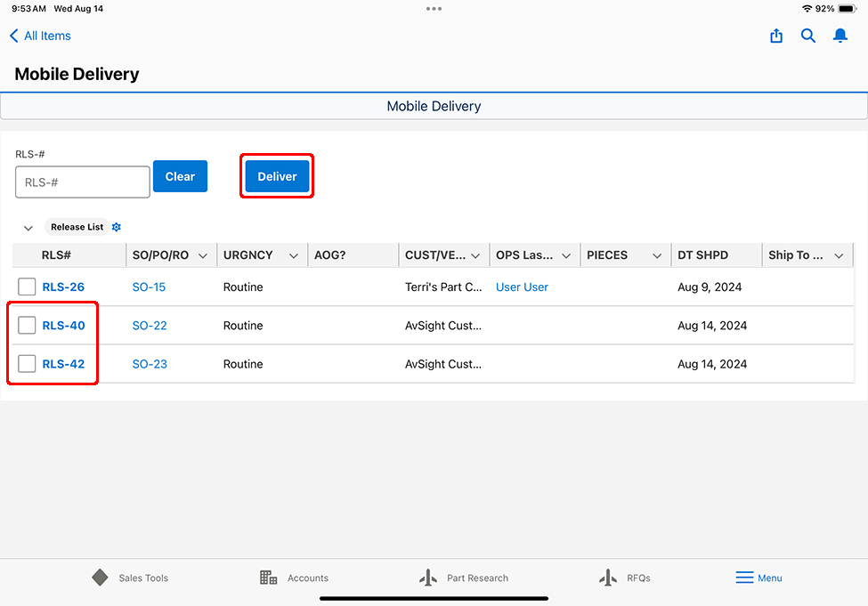Open search with the magnifier icon

tap(808, 36)
